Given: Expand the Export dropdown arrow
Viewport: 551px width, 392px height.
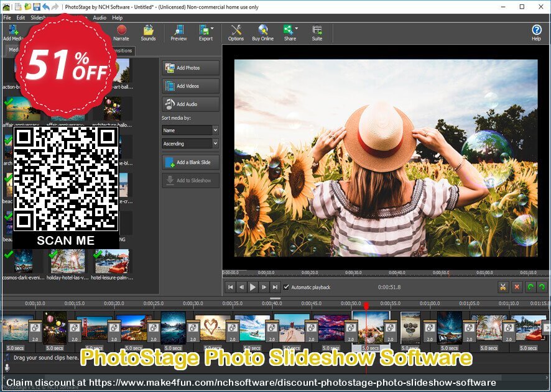Looking at the screenshot, I should click(212, 29).
